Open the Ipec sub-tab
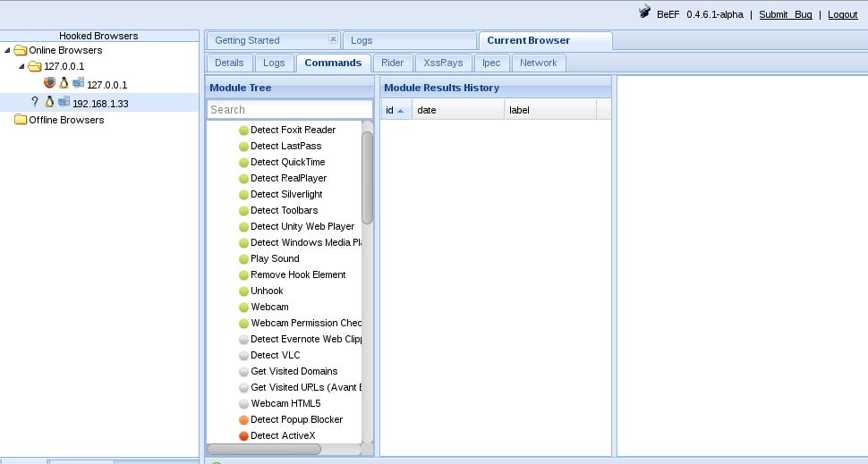The height and width of the screenshot is (464, 868). [491, 63]
